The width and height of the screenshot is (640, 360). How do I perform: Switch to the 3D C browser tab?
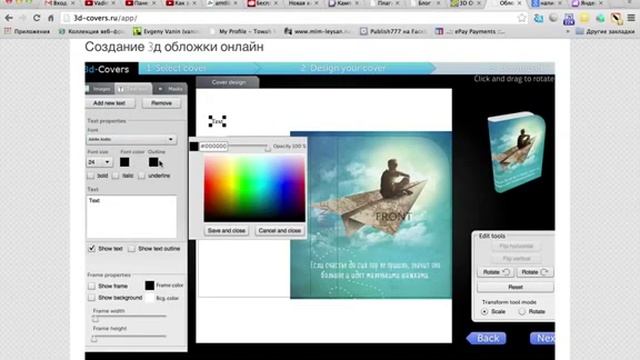tap(465, 3)
